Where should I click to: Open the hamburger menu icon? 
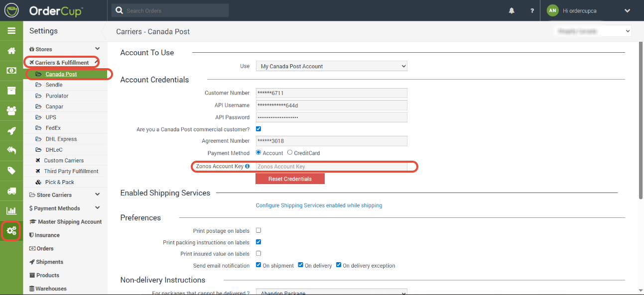(x=11, y=31)
